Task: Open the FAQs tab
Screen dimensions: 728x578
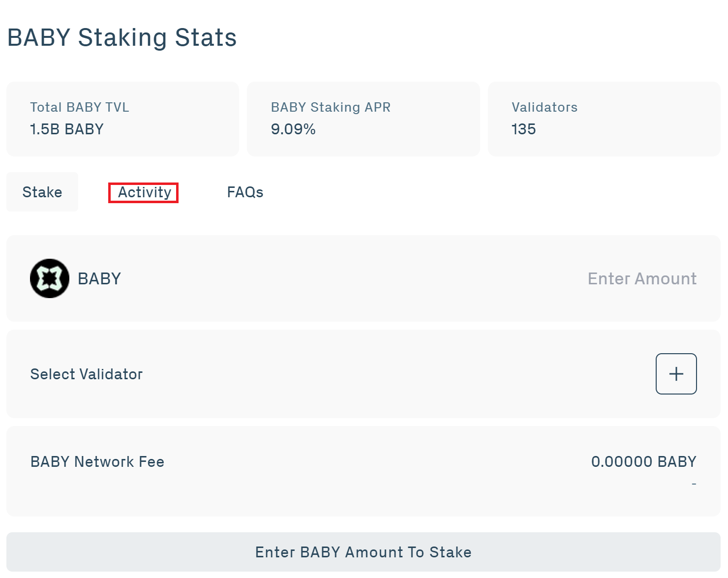Action: click(x=245, y=192)
